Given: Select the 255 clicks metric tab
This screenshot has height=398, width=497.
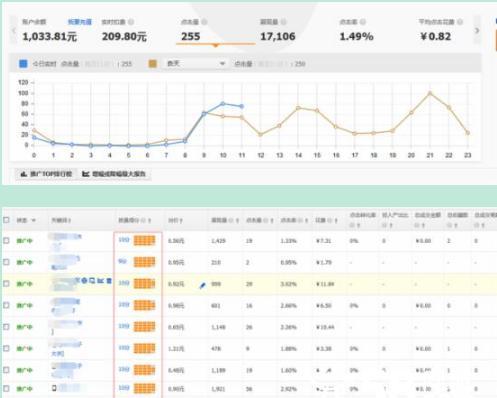Looking at the screenshot, I should click(215, 31).
